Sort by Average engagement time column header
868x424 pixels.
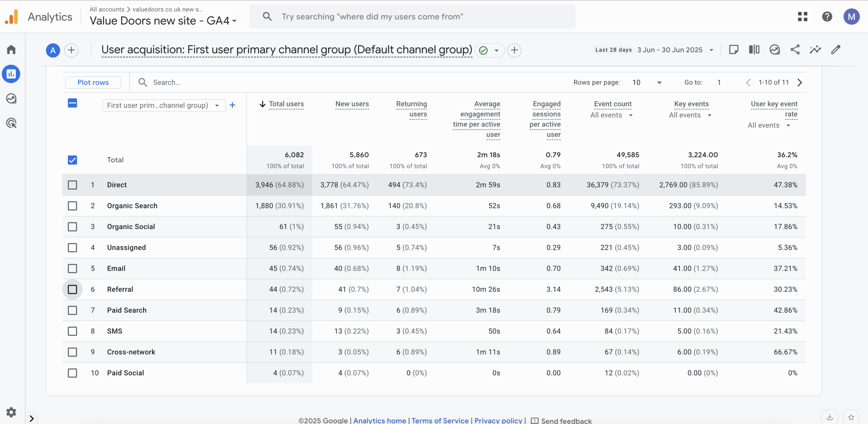(476, 119)
